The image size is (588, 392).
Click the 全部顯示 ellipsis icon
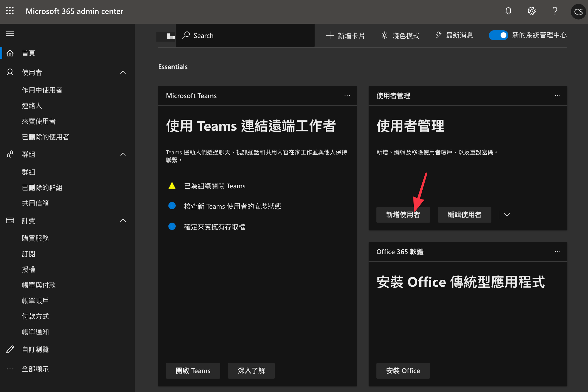tap(10, 369)
